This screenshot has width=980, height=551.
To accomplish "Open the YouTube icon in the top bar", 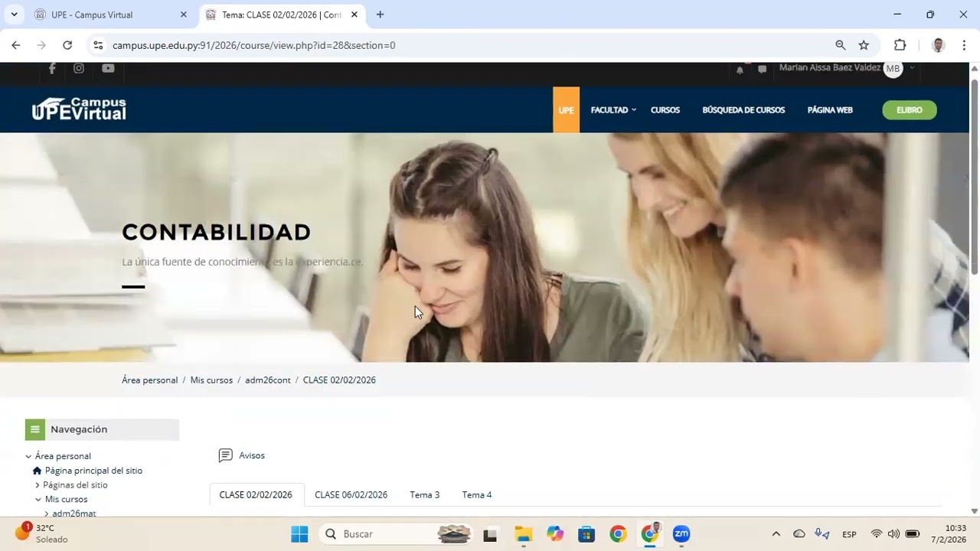I will 108,68.
